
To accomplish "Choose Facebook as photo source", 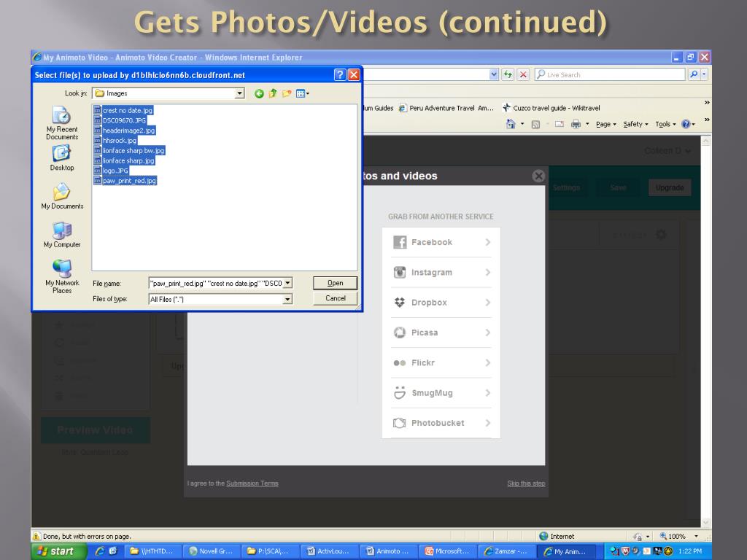I will pyautogui.click(x=441, y=242).
